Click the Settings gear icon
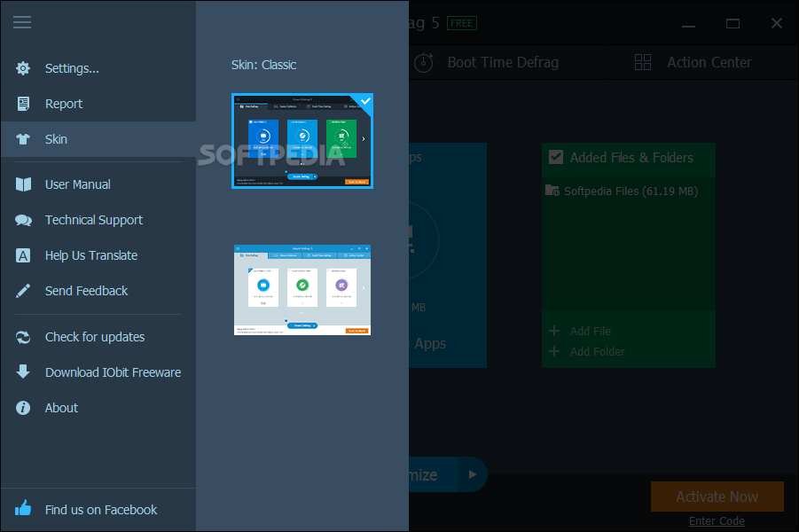The height and width of the screenshot is (532, 799). (23, 68)
